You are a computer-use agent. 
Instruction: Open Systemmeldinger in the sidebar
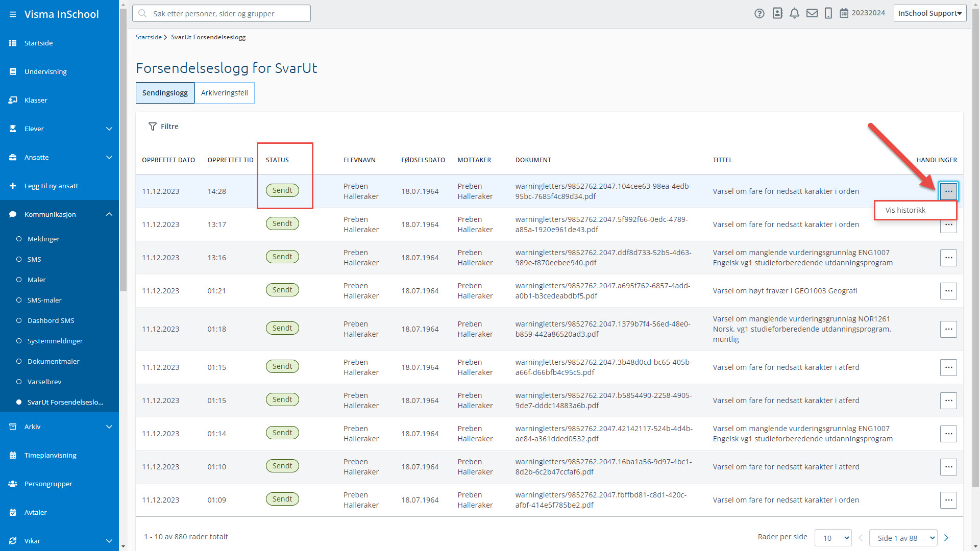[x=55, y=341]
